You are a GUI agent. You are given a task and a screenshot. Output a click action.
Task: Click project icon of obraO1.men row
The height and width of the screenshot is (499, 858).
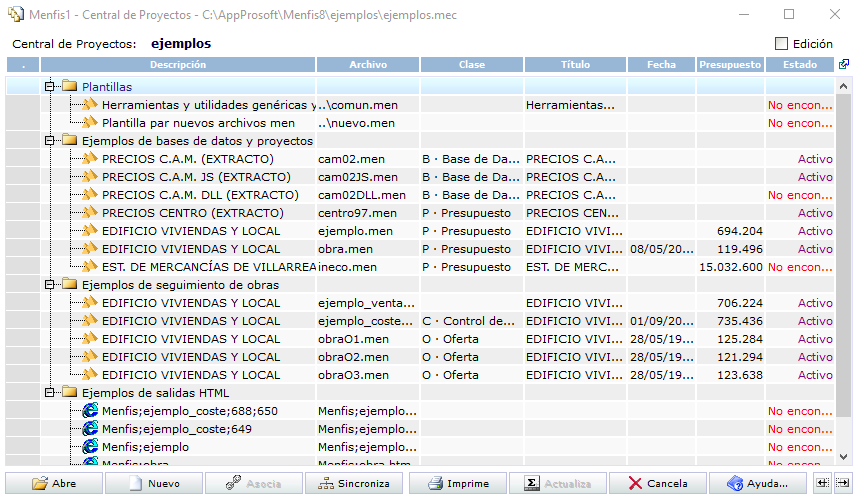90,338
